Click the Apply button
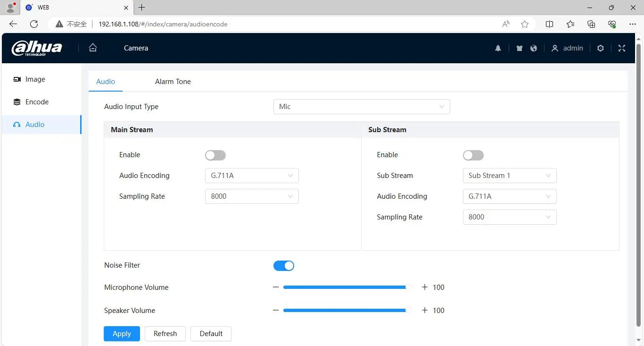The height and width of the screenshot is (346, 644). (122, 334)
